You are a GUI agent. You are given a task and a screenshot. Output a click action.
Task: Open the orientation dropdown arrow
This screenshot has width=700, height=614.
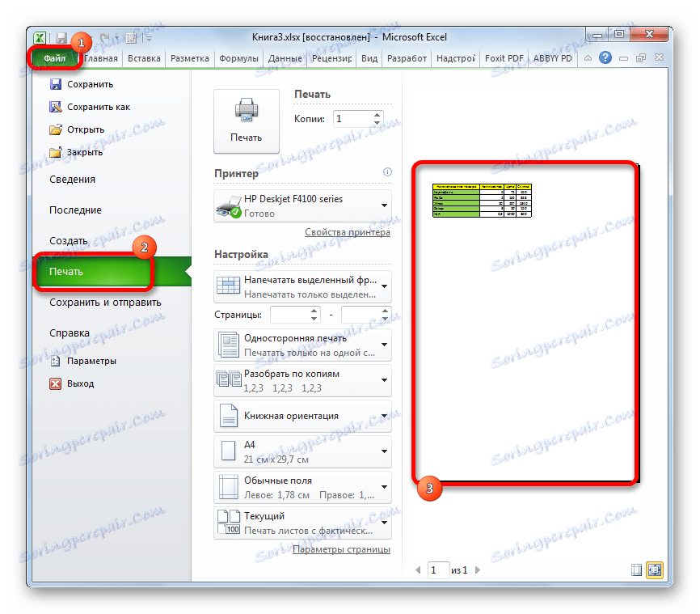383,416
